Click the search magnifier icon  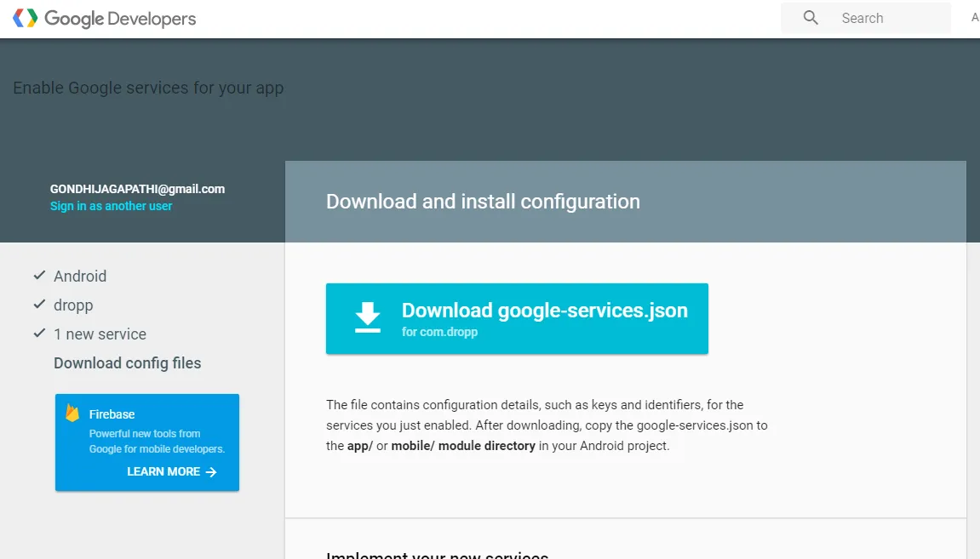coord(811,18)
